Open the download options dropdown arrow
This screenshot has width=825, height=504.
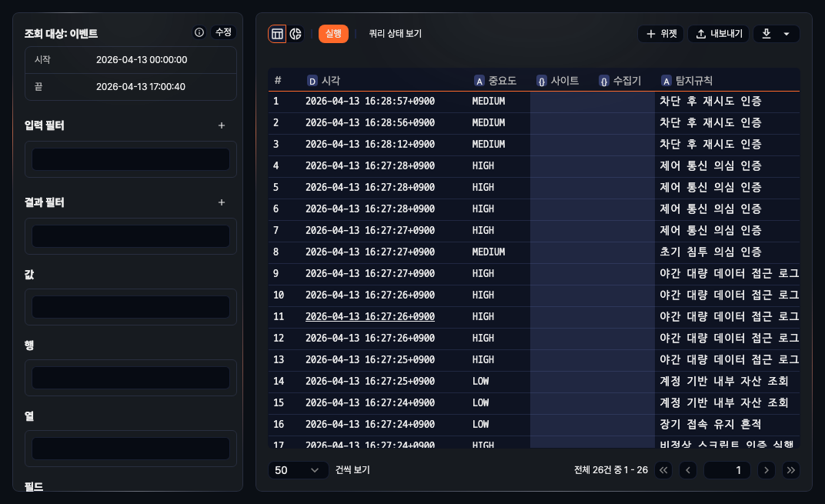click(786, 34)
